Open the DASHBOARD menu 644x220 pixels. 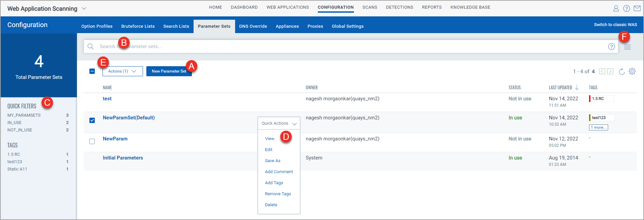point(244,7)
